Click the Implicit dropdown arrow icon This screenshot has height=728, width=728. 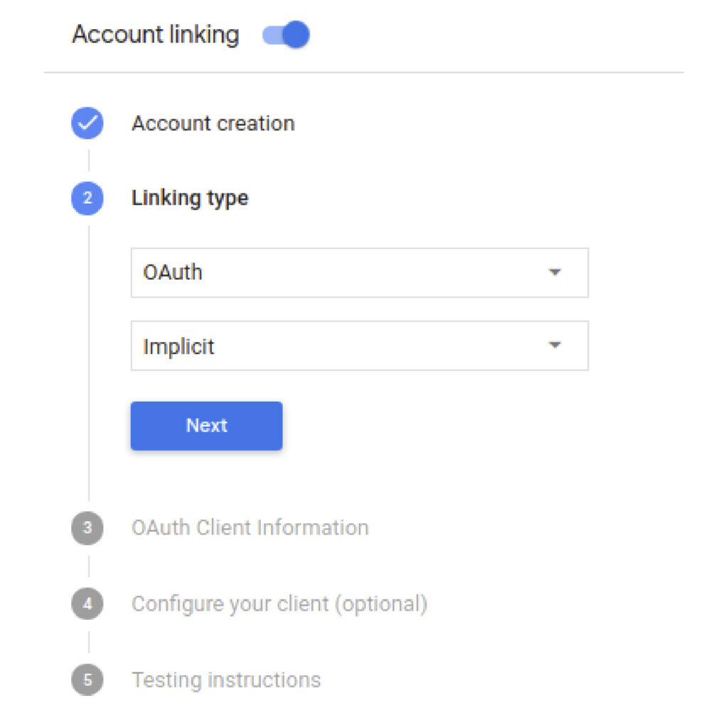(555, 346)
